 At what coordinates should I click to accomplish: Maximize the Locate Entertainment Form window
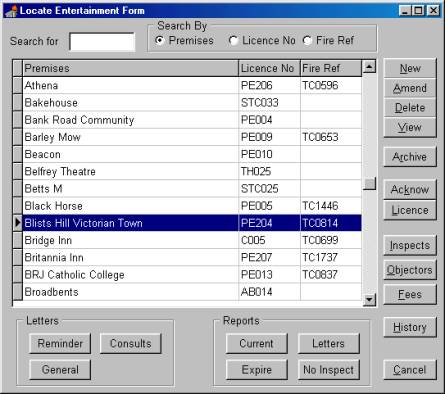coord(419,11)
